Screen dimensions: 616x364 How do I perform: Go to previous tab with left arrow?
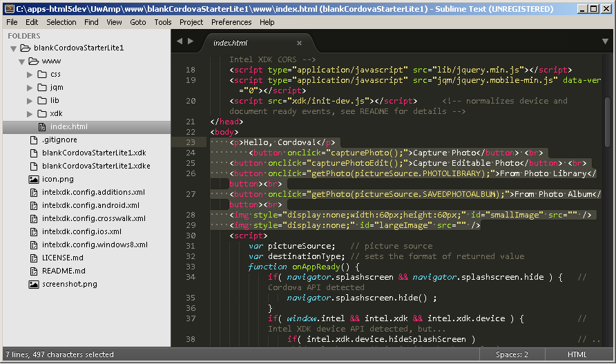click(x=180, y=41)
